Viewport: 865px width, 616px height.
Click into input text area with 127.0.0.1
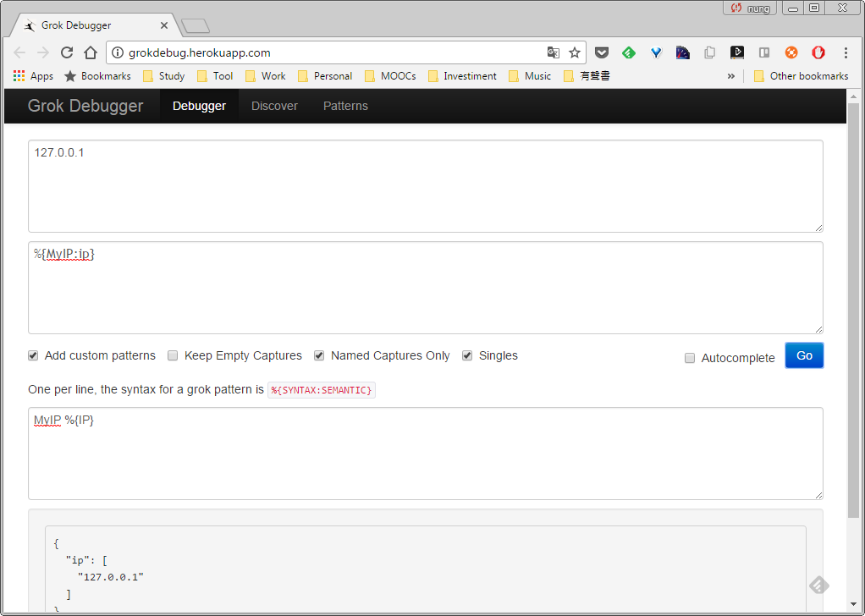(426, 186)
